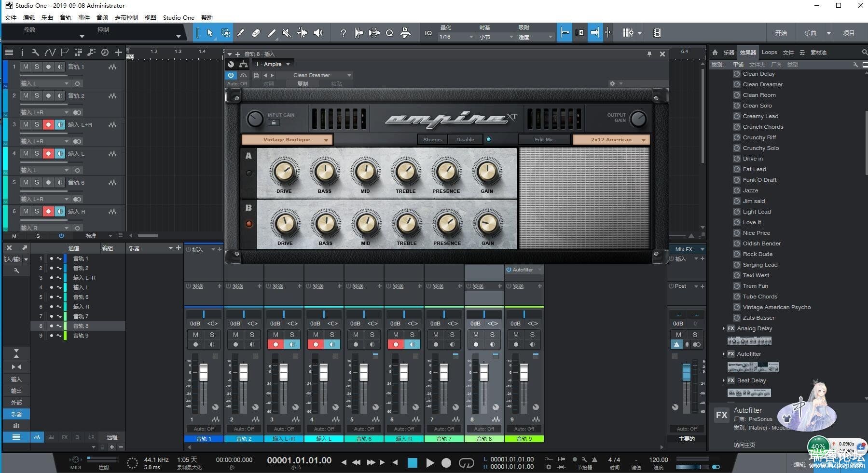
Task: Select the Arrow tool in the toolbar
Action: coord(209,33)
